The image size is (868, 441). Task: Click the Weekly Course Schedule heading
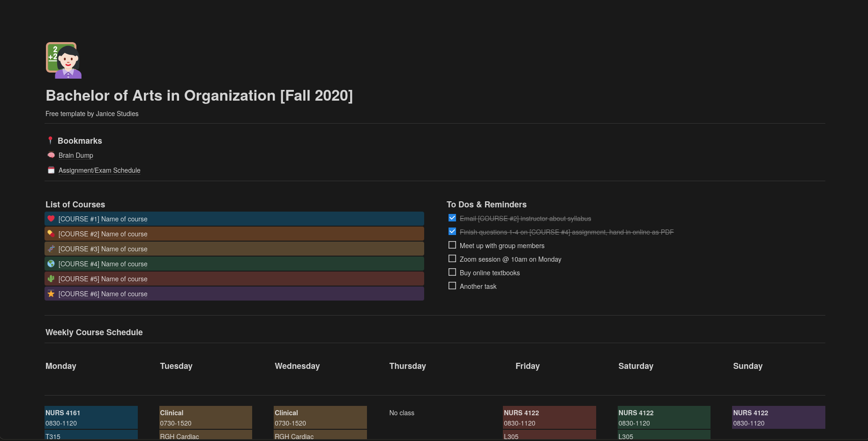(x=94, y=332)
